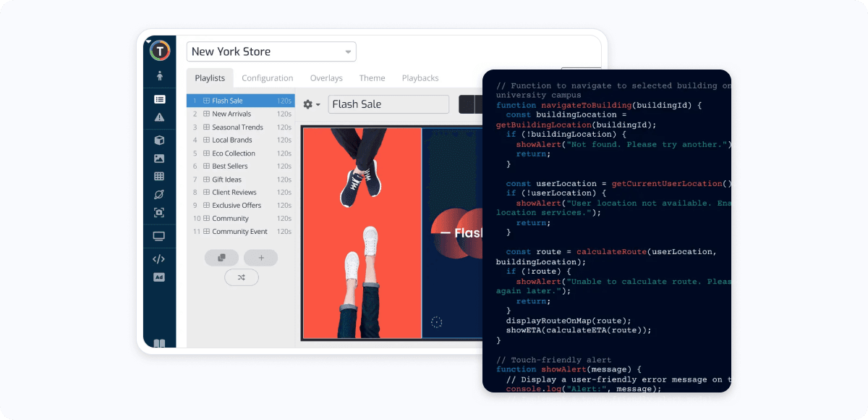Open the book icon at sidebar bottom

(x=159, y=344)
